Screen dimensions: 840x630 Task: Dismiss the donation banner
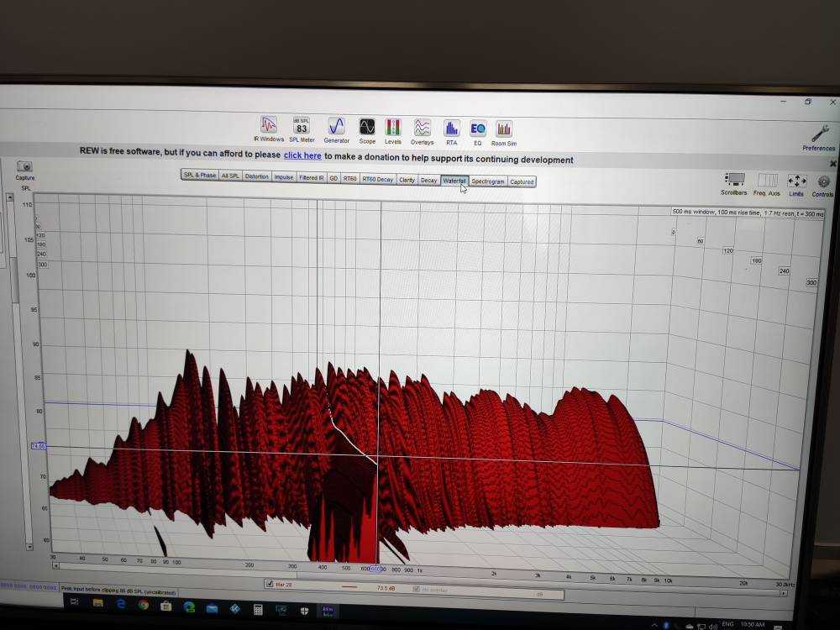point(833,164)
